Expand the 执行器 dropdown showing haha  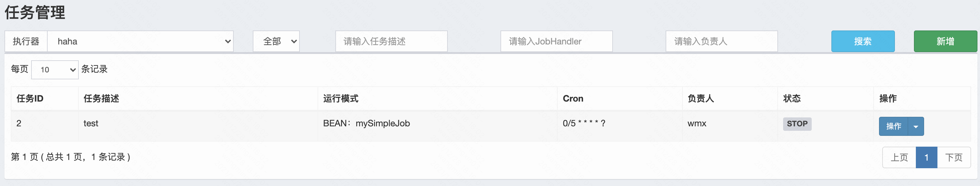point(140,42)
